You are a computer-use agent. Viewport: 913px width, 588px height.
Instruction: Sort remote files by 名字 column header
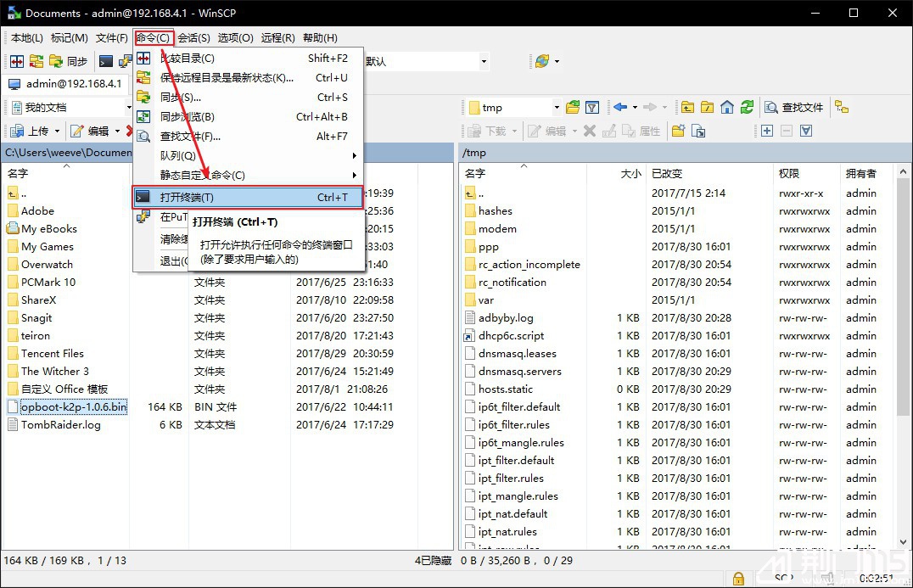[x=523, y=173]
